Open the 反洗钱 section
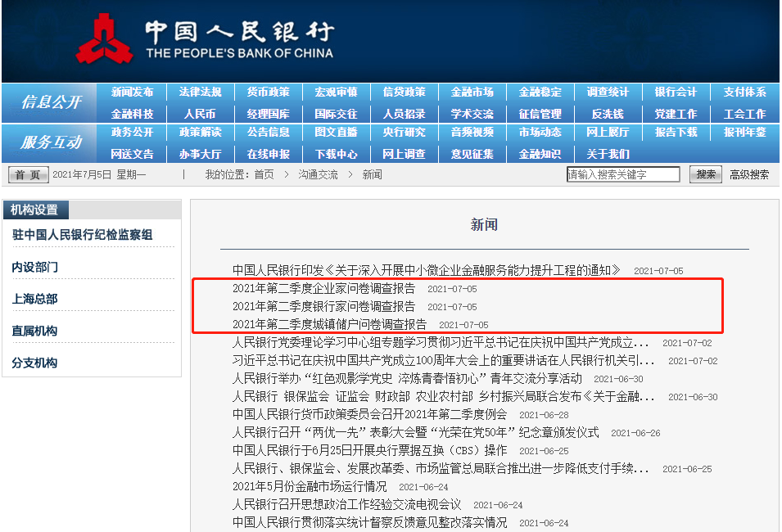This screenshot has height=532, width=782. pos(608,112)
